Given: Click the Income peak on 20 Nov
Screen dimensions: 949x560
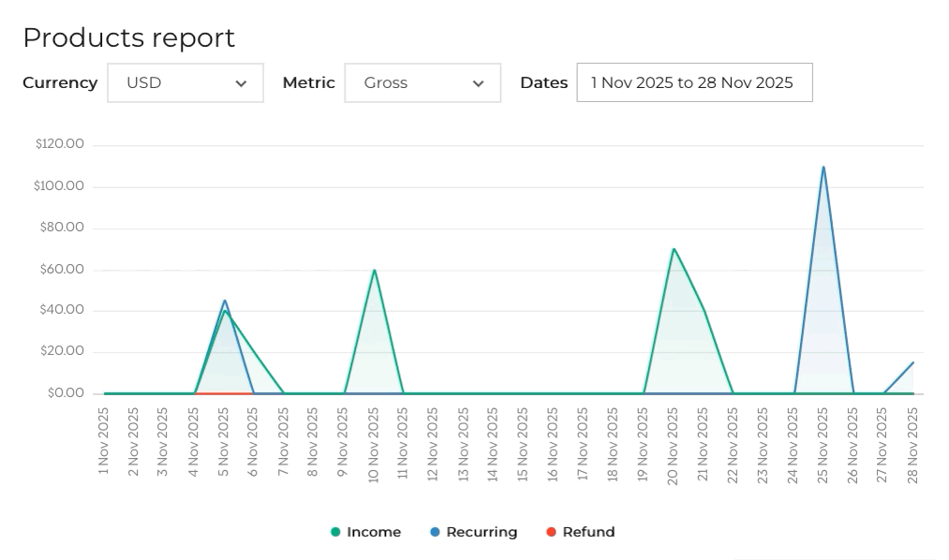Looking at the screenshot, I should tap(674, 249).
